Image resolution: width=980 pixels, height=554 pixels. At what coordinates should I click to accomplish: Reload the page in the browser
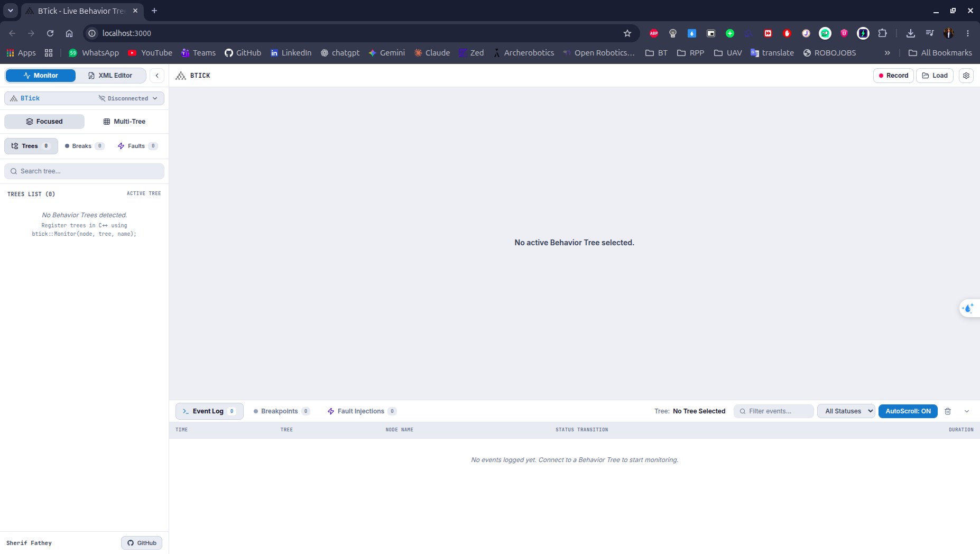pos(50,33)
